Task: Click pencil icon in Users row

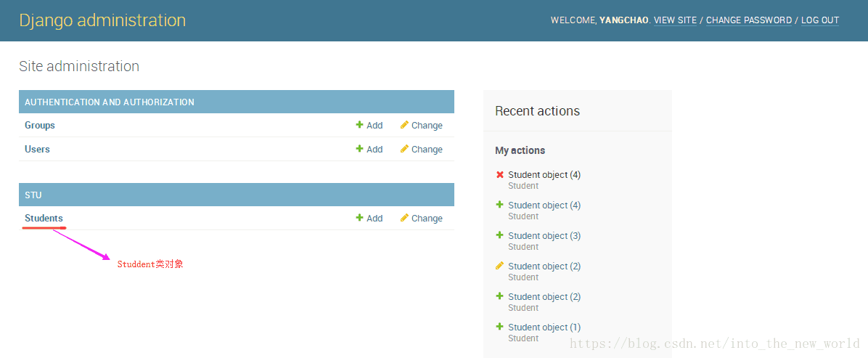Action: click(x=404, y=149)
